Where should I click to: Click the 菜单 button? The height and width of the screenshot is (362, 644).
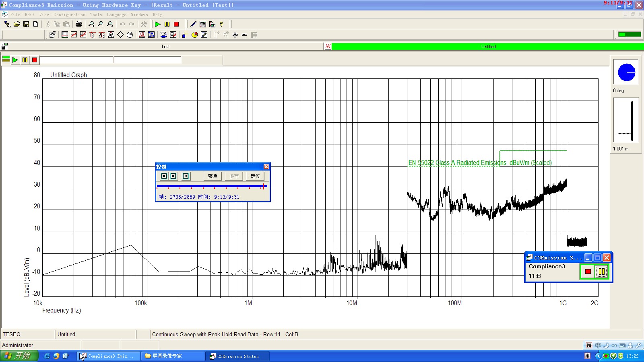[x=213, y=176]
